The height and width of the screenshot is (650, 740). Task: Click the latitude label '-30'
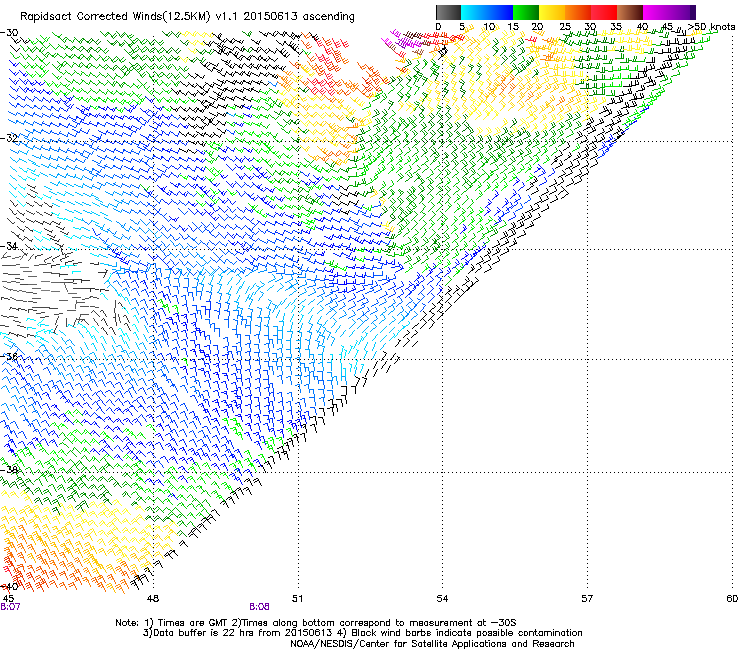9,33
